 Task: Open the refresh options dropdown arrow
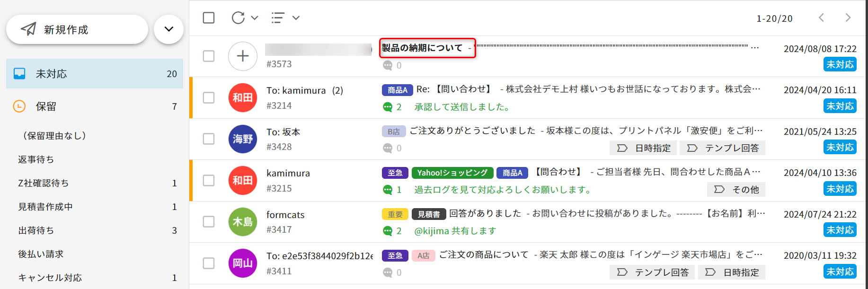(255, 18)
